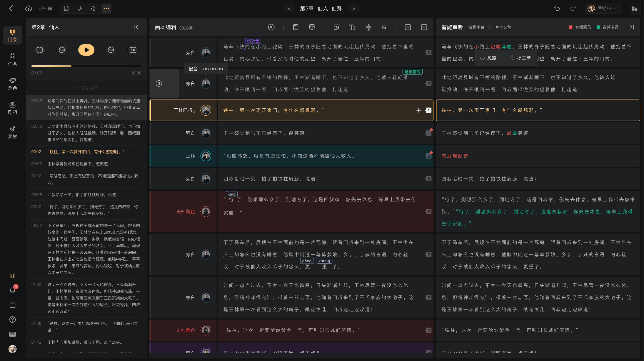Toggle 音频字幕 vs 片本文稿 switch
This screenshot has height=361, width=644.
(x=490, y=27)
